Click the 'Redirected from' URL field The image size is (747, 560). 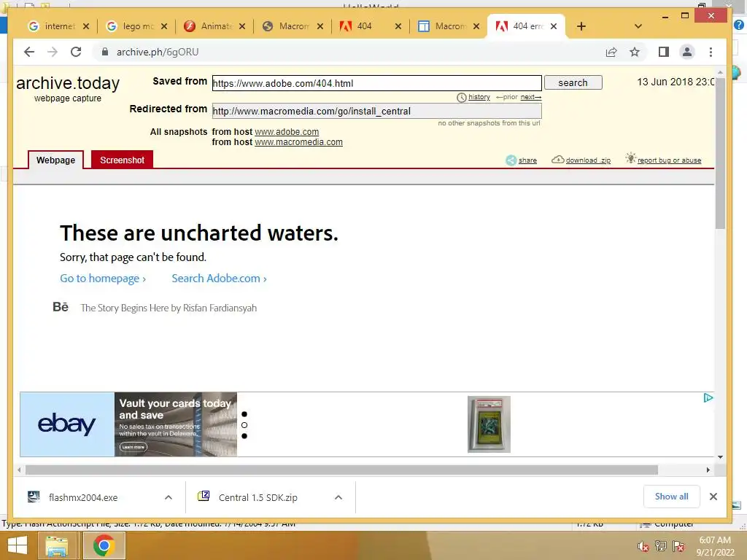pyautogui.click(x=377, y=111)
